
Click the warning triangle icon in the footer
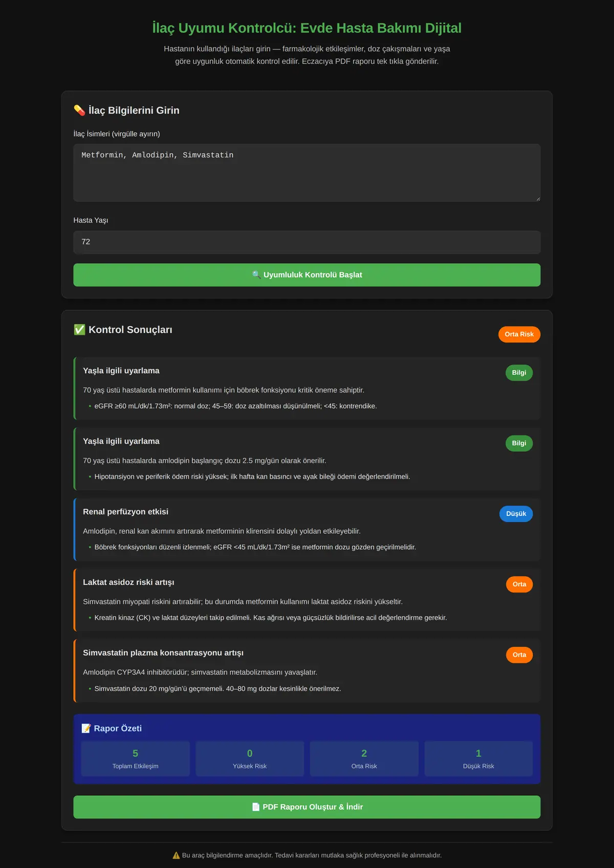176,855
